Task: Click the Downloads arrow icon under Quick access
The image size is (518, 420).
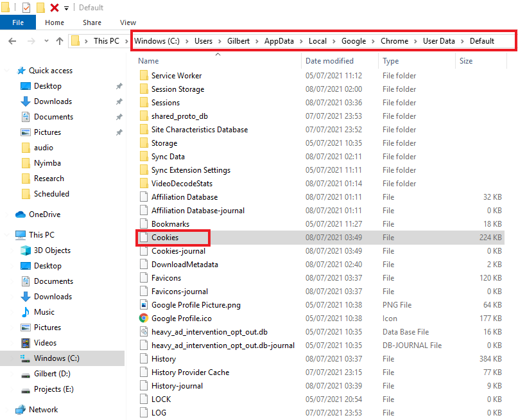Action: [x=26, y=101]
